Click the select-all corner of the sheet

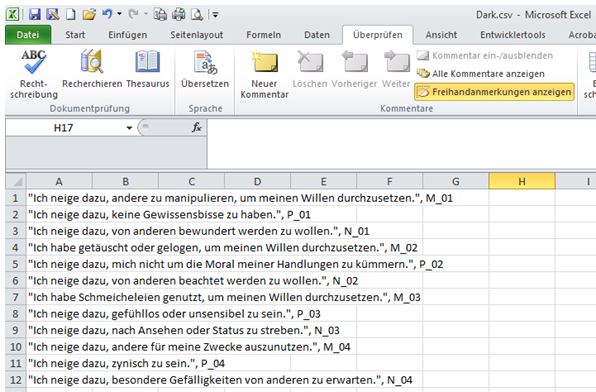[x=15, y=181]
